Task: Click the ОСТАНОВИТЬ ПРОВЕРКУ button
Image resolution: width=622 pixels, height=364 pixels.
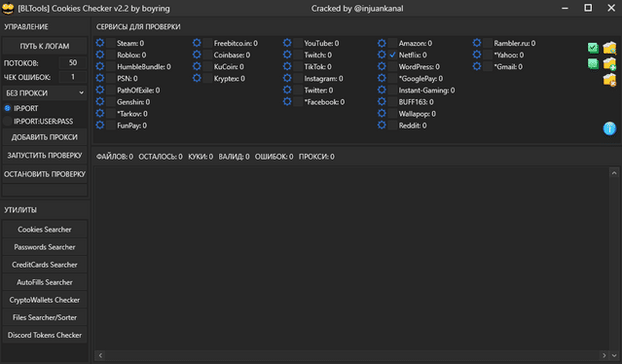Action: [45, 174]
